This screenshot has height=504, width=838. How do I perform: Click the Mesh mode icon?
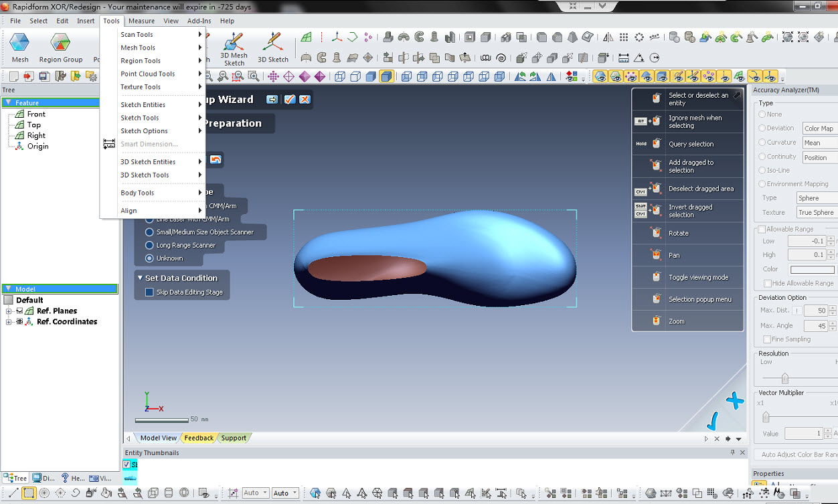click(19, 47)
